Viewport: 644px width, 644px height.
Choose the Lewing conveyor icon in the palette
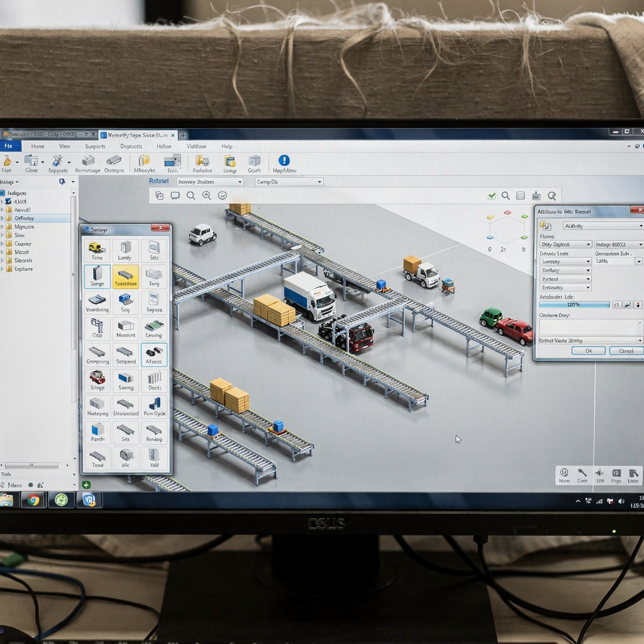tap(154, 328)
